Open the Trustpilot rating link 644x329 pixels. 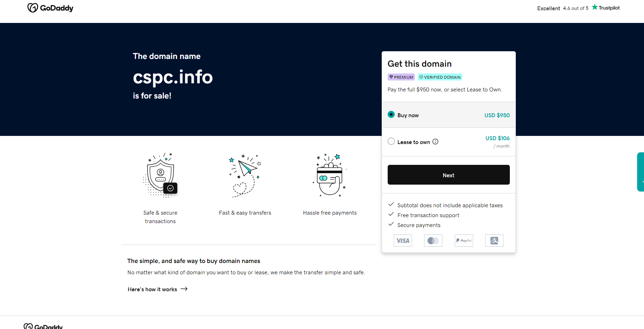[578, 8]
